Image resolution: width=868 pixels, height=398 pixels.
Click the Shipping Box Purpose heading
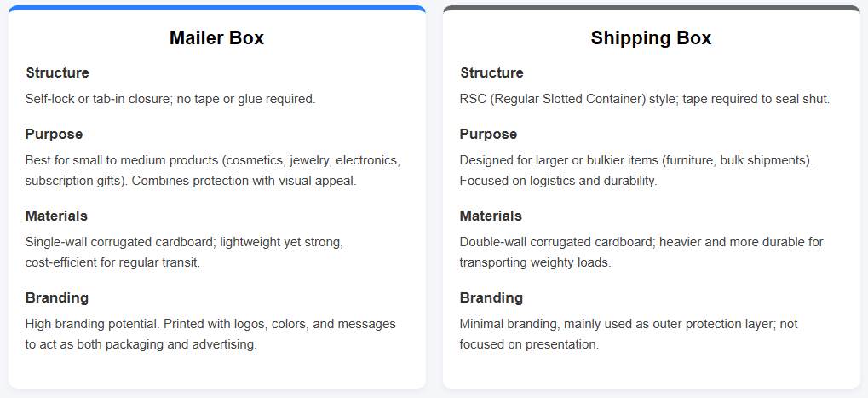(x=488, y=135)
